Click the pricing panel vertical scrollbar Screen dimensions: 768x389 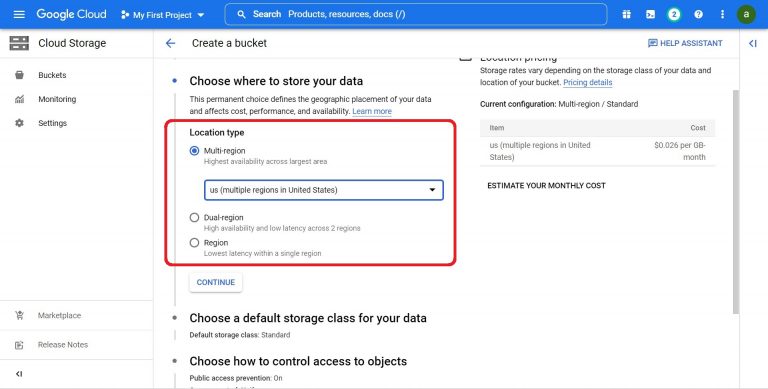[x=736, y=201]
